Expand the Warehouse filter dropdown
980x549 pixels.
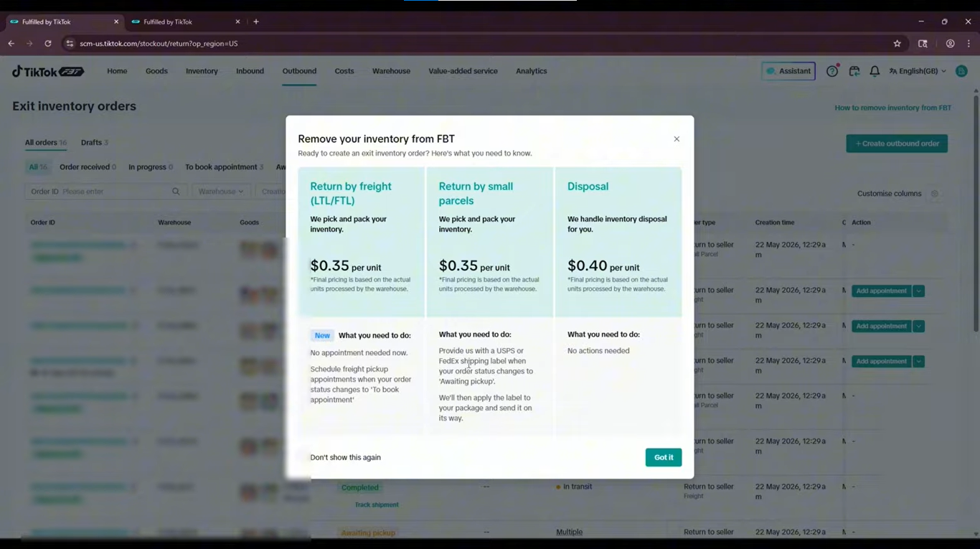coord(221,192)
